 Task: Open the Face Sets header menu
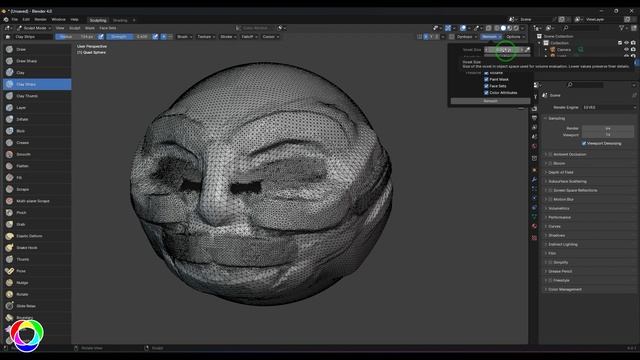108,28
